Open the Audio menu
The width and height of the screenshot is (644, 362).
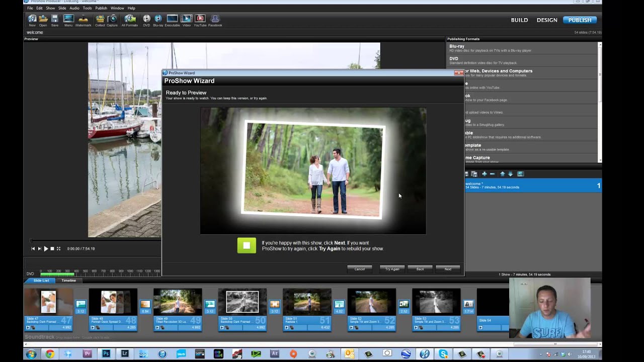(x=74, y=8)
